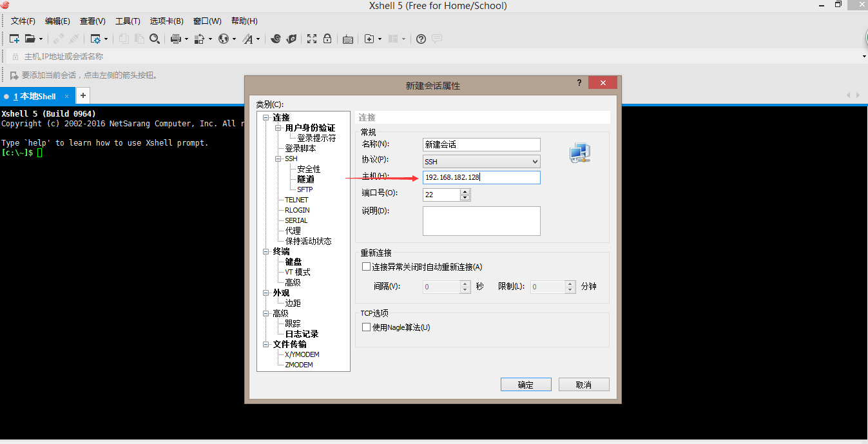Click the Xmanager icon next to the Xftp spiral
This screenshot has width=868, height=444.
[291, 39]
